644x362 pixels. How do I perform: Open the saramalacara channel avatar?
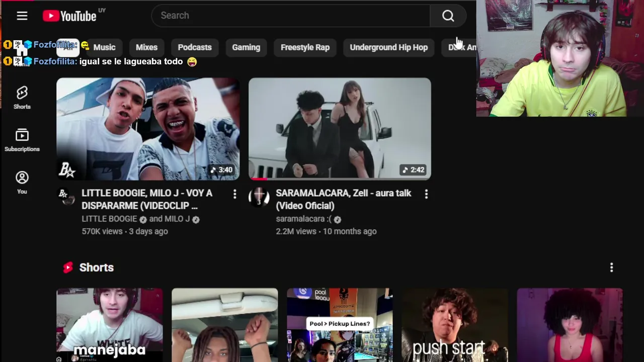[259, 197]
